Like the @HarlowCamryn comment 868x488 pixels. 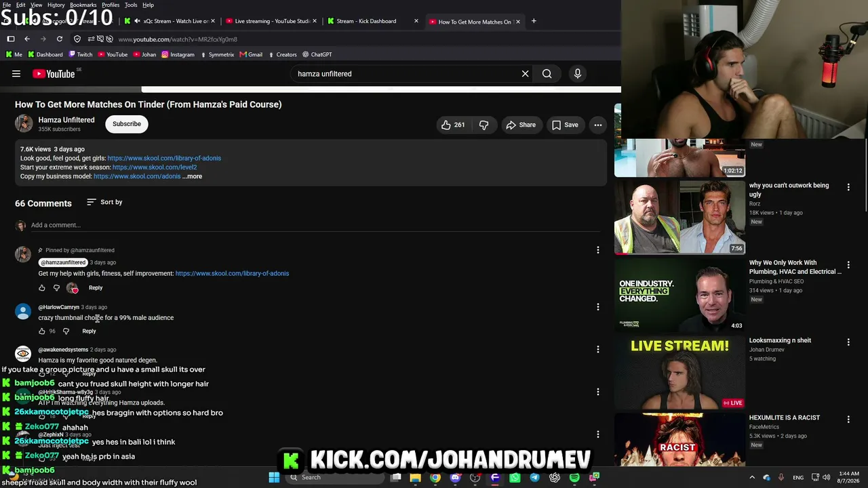tap(42, 331)
